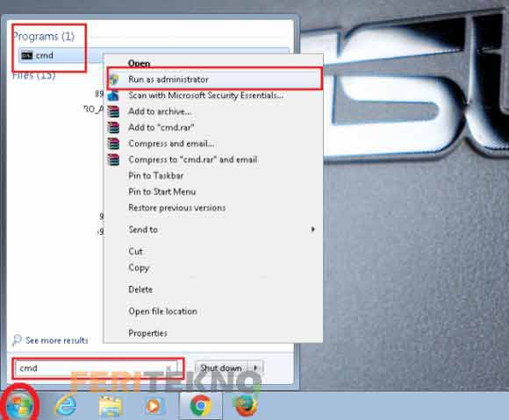509x420 pixels.
Task: Launch Windows Media Player from taskbar
Action: (154, 405)
